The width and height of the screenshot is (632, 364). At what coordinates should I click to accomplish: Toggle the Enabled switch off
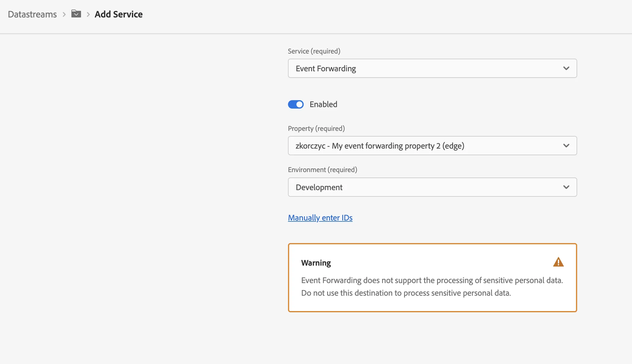[x=296, y=104]
